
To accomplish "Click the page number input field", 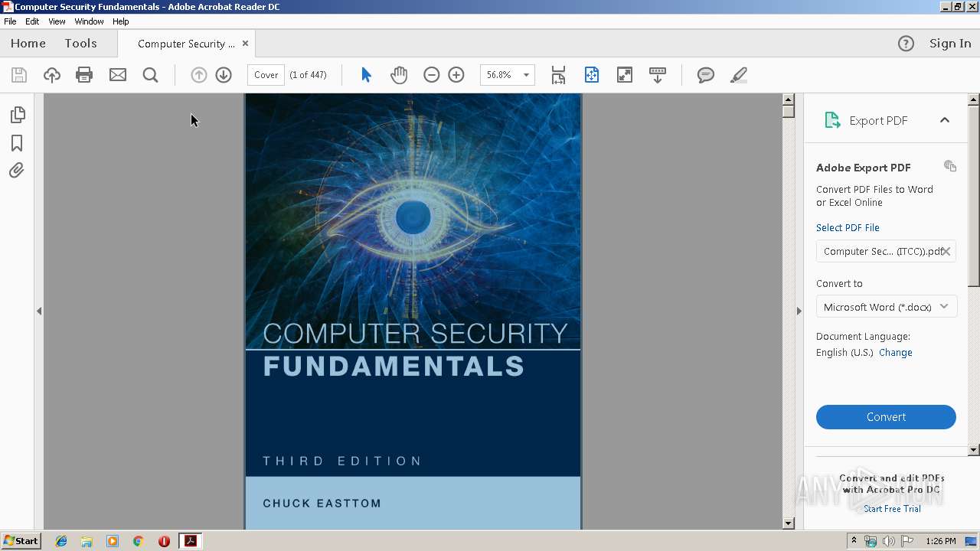I will [266, 75].
